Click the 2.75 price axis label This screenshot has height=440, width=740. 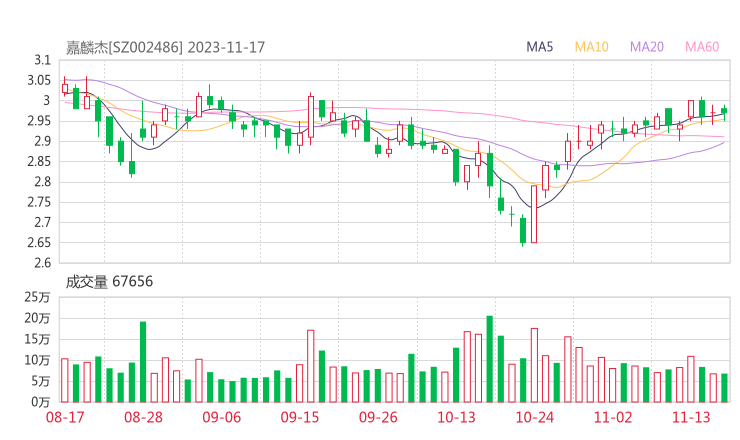tap(39, 202)
